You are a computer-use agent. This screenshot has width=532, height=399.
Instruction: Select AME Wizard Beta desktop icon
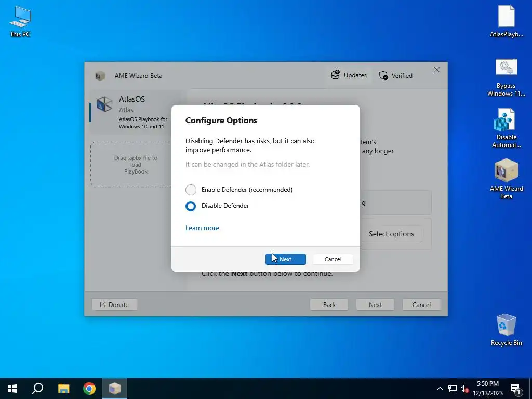pyautogui.click(x=506, y=179)
